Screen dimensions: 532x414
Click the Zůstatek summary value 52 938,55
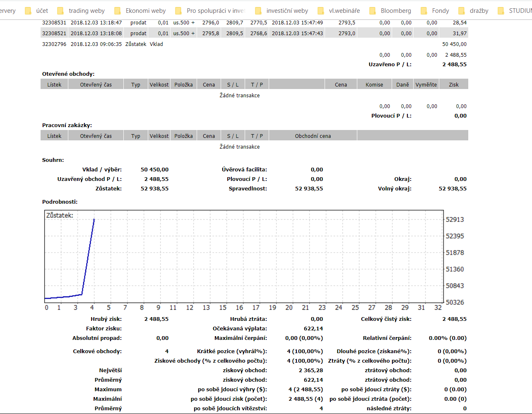pyautogui.click(x=154, y=189)
